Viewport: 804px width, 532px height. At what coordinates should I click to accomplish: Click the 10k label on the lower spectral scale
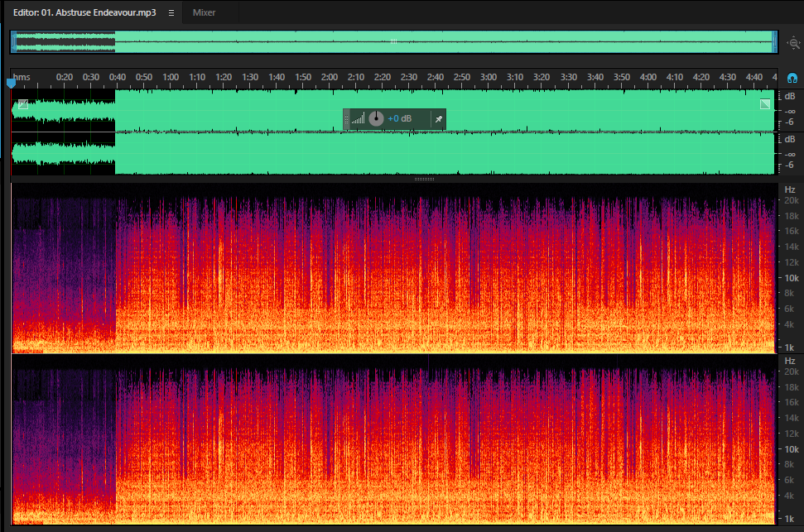point(792,449)
